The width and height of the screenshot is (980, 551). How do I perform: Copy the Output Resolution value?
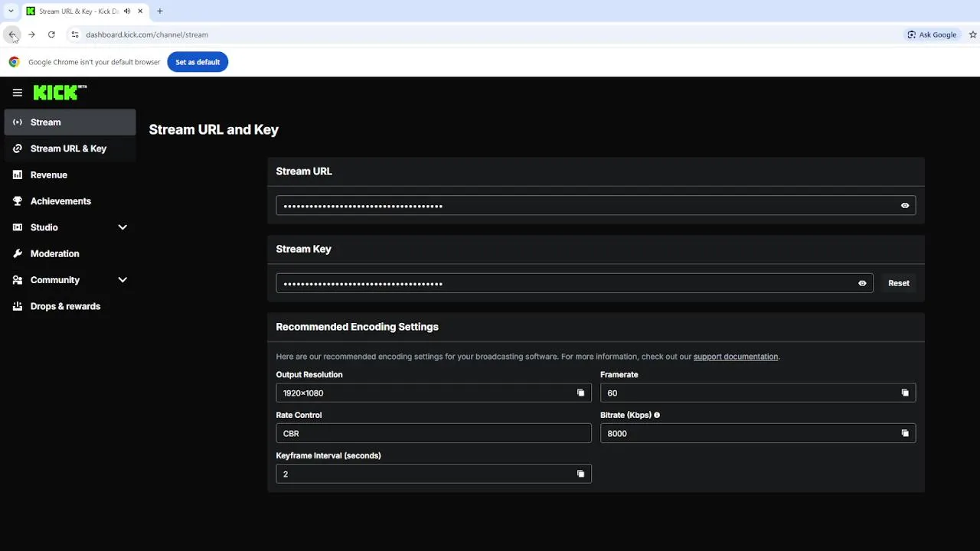580,393
